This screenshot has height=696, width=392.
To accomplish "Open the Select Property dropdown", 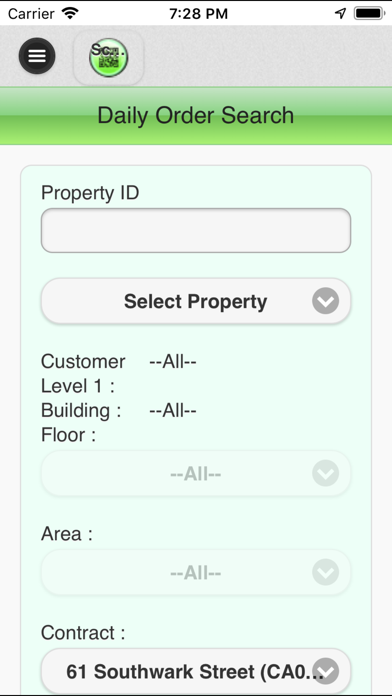I will (196, 301).
